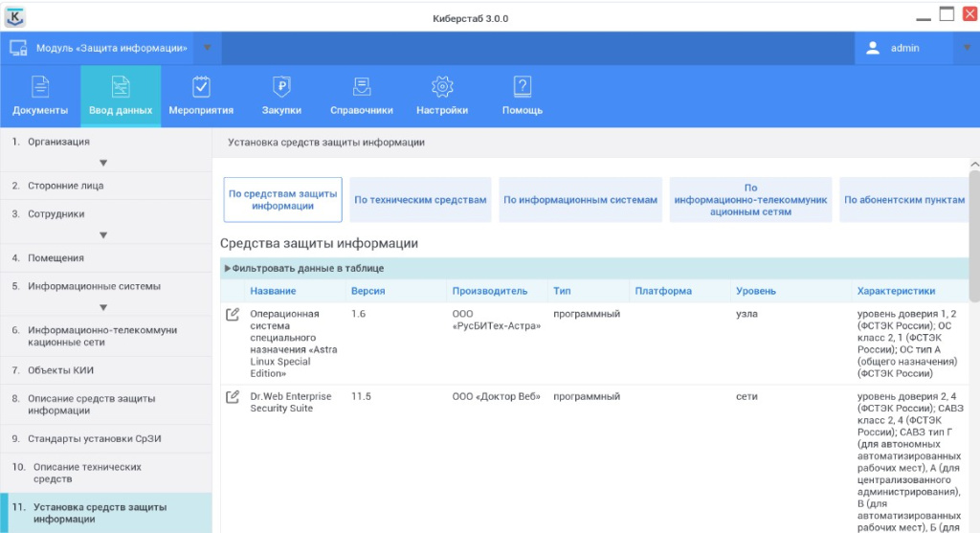Switch to По информационным системам tab

pos(581,200)
